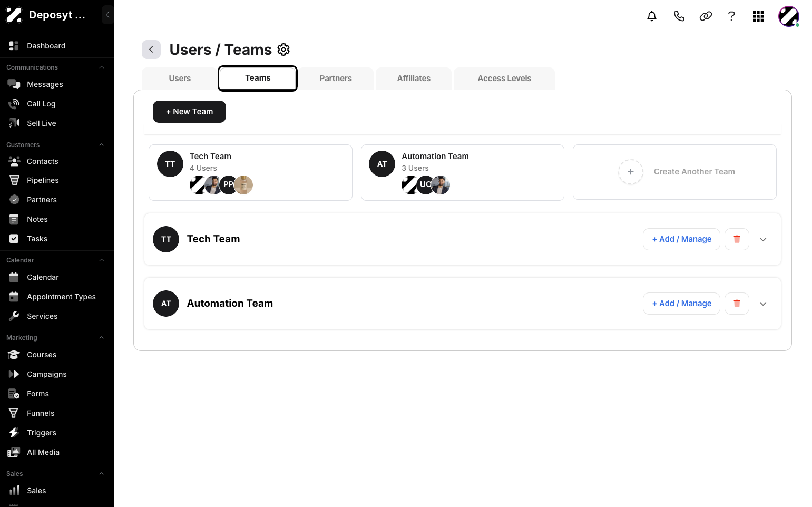Collapse the Sales section in sidebar
812x507 pixels.
tap(102, 474)
